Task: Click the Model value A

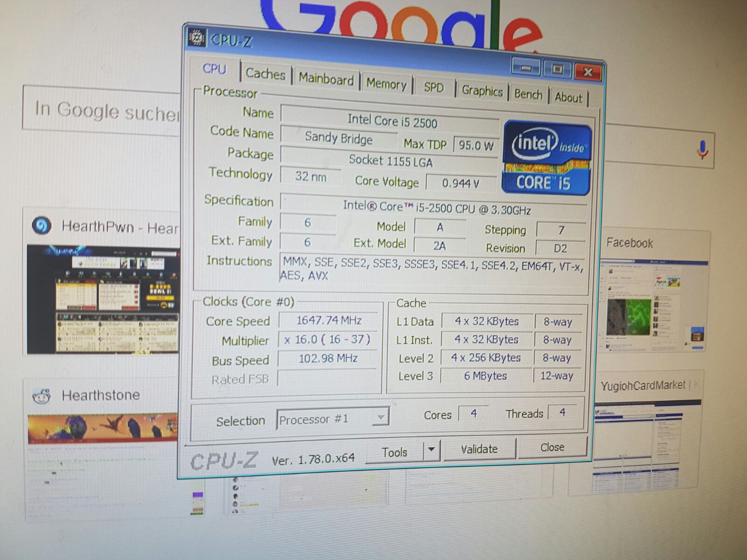Action: (440, 227)
